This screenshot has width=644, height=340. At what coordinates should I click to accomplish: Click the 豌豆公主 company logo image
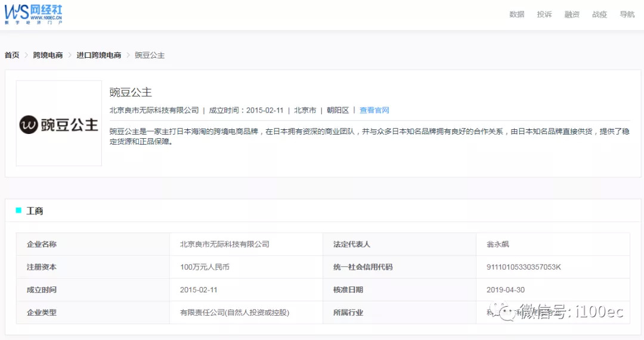pyautogui.click(x=58, y=123)
